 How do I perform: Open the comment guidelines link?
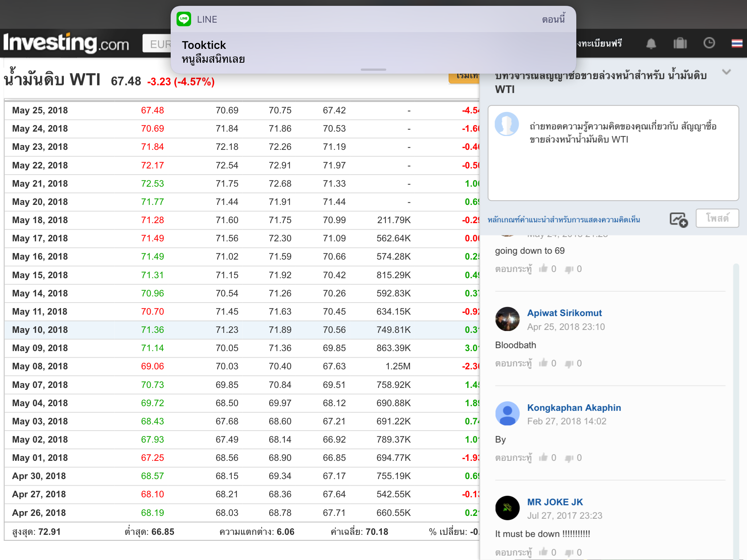(x=564, y=220)
